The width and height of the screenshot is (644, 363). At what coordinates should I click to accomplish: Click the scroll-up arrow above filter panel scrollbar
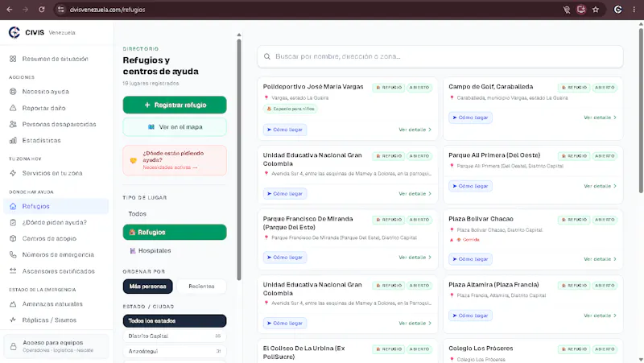pyautogui.click(x=239, y=35)
